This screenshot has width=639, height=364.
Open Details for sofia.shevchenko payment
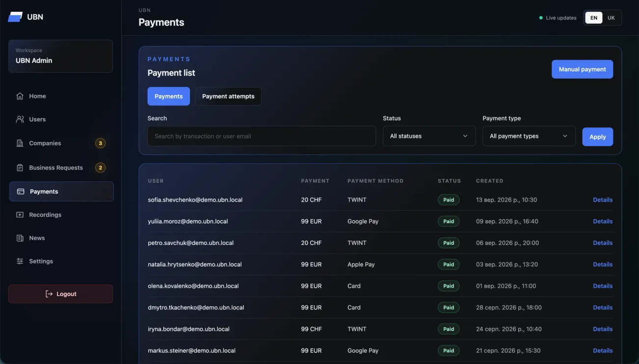point(603,200)
